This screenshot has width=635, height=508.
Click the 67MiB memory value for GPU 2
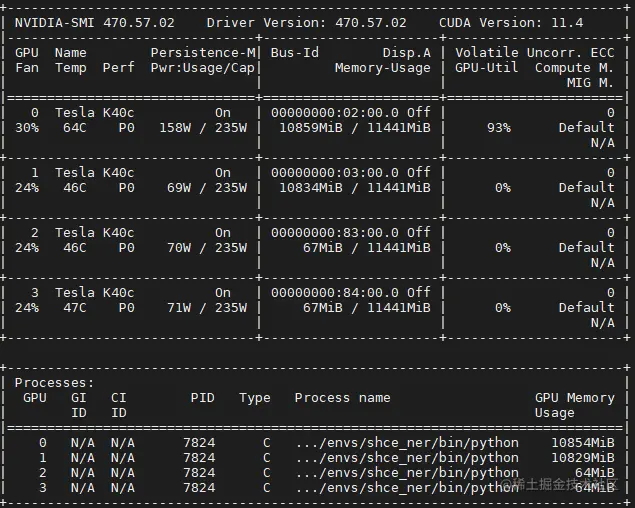click(x=322, y=248)
